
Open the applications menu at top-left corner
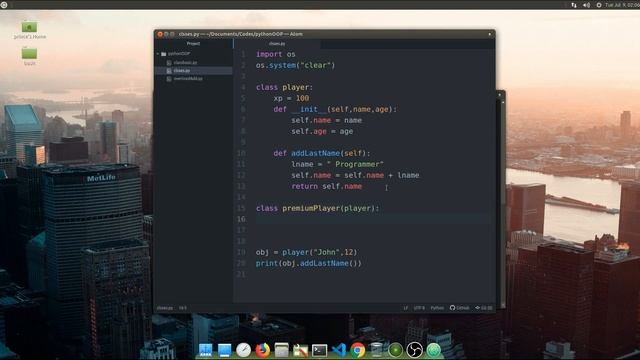pyautogui.click(x=4, y=5)
